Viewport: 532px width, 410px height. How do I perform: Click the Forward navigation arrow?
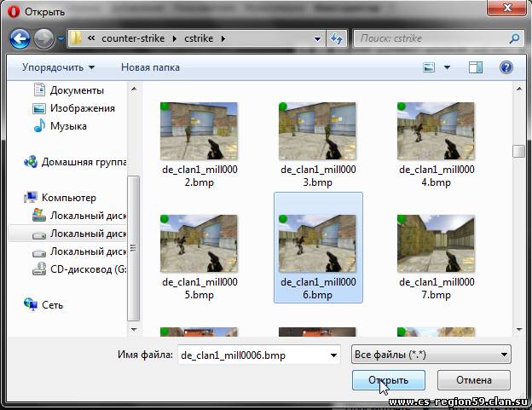click(x=43, y=38)
